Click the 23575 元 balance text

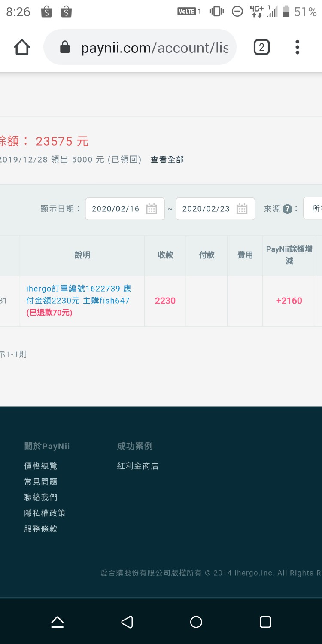[62, 141]
